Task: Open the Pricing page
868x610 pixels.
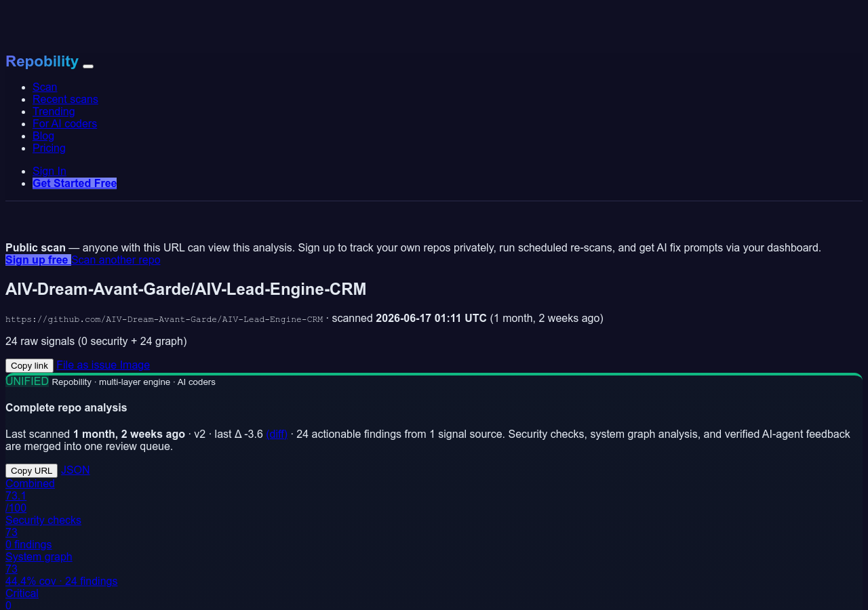Action: pyautogui.click(x=49, y=148)
